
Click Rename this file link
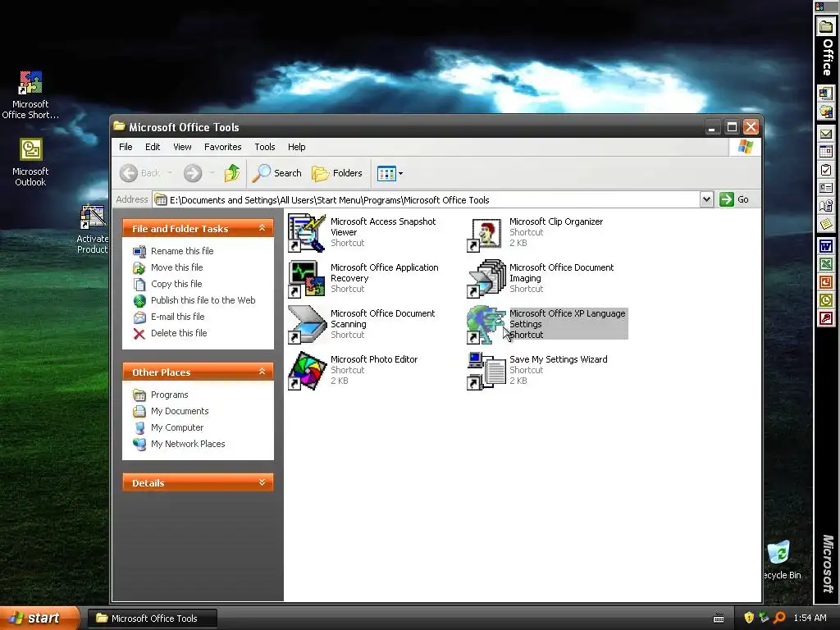[182, 251]
